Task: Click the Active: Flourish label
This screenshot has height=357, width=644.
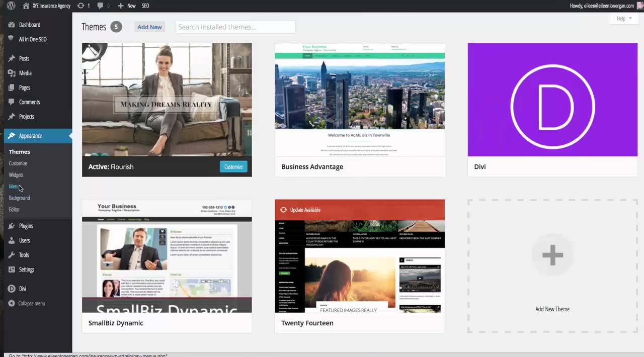Action: tap(111, 167)
